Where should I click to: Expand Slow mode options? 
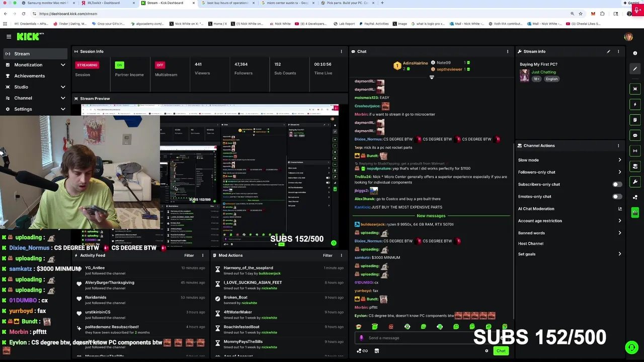[570, 160]
